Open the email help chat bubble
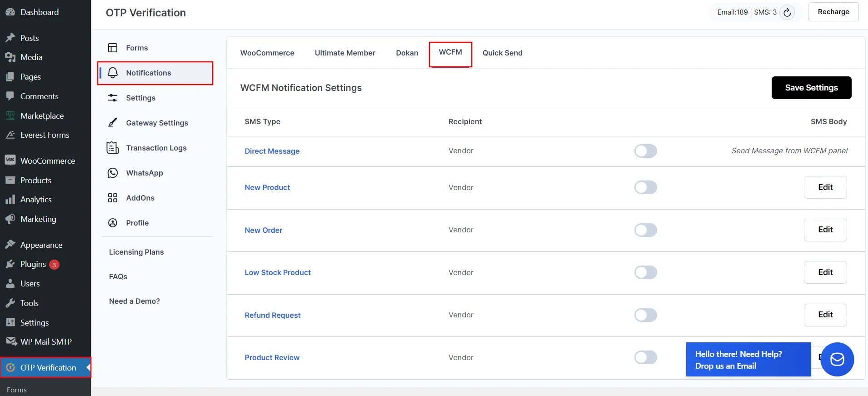This screenshot has height=396, width=868. click(x=837, y=359)
